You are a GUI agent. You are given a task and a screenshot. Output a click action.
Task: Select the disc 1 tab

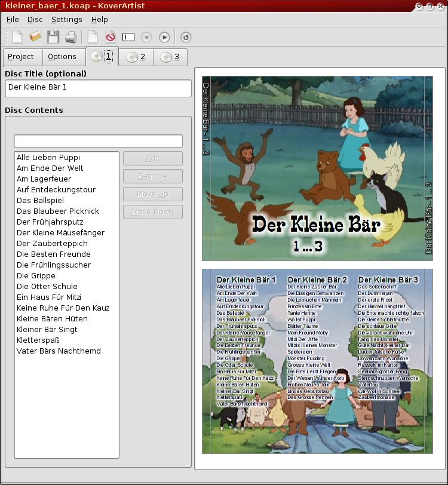pos(102,56)
